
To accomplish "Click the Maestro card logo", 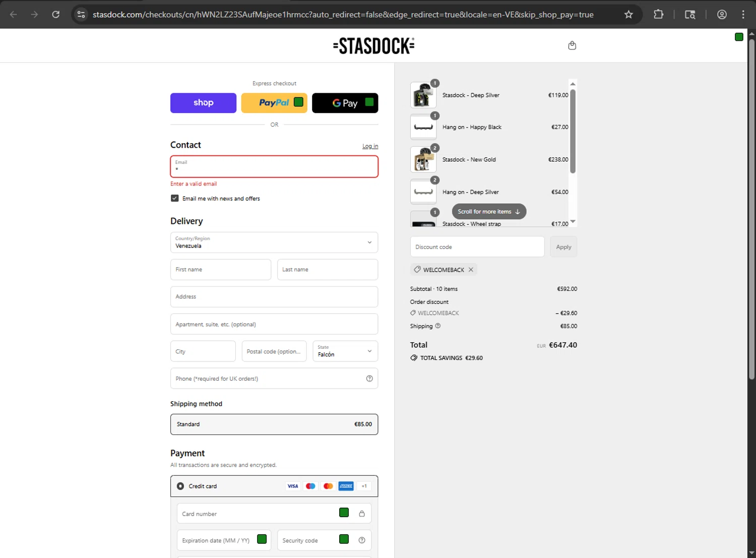I will [310, 486].
